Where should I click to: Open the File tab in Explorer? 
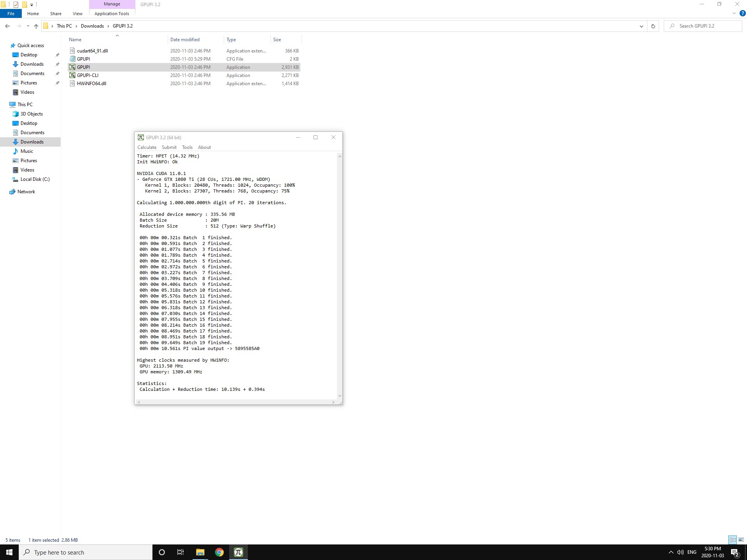(11, 14)
